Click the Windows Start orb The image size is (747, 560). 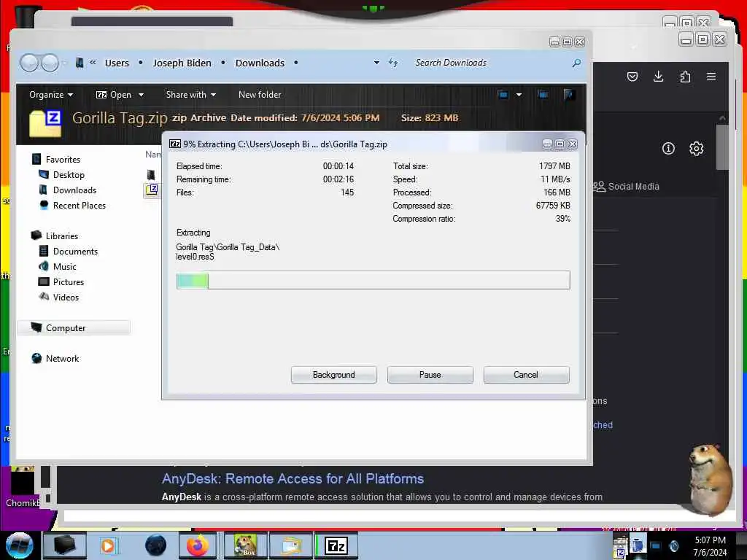tap(20, 545)
